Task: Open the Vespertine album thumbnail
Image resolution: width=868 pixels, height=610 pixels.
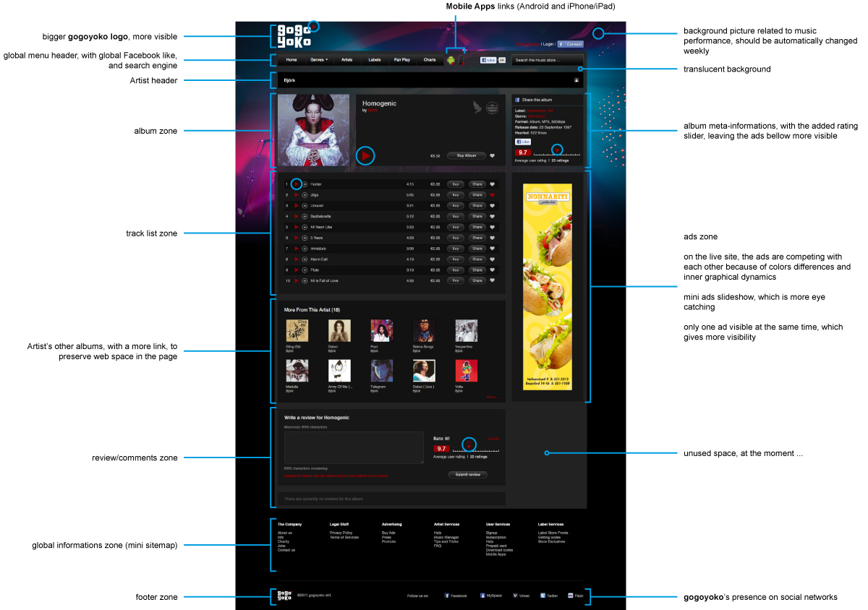Action: [466, 331]
